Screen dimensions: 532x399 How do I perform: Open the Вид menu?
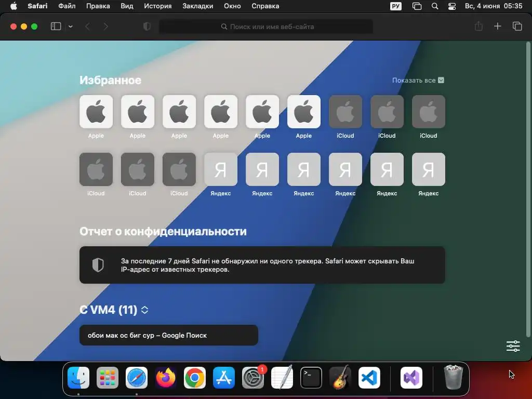pyautogui.click(x=127, y=6)
